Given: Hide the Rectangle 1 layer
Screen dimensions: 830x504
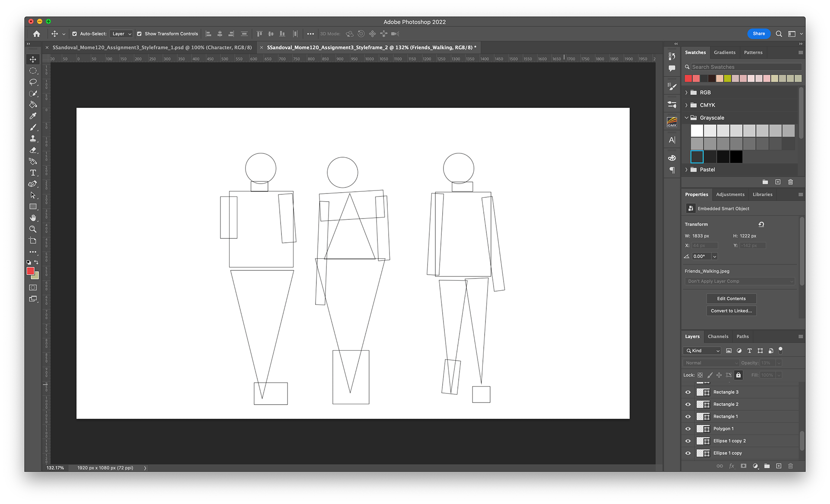Looking at the screenshot, I should [x=688, y=416].
